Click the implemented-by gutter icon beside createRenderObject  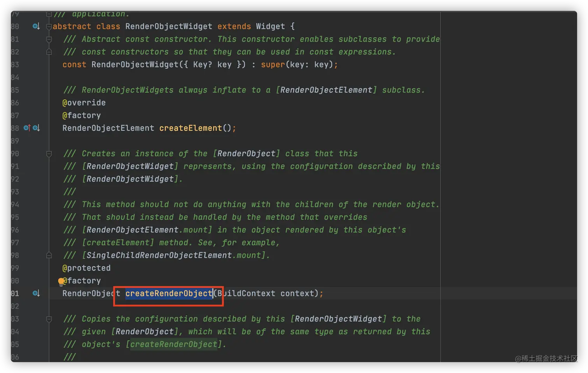(x=36, y=293)
